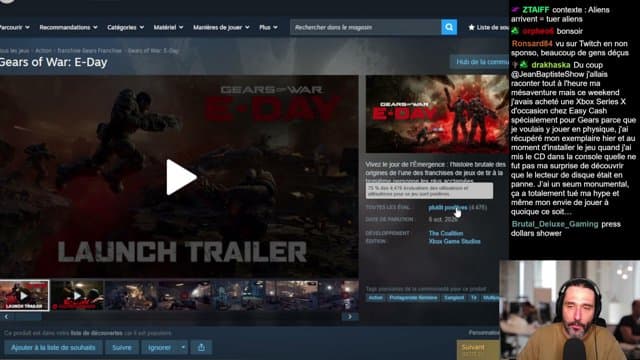Click the Suivre button

point(122,348)
